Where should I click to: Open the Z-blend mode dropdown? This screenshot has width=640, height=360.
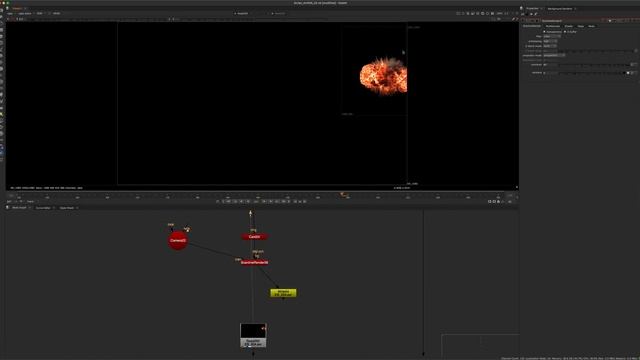coord(550,46)
